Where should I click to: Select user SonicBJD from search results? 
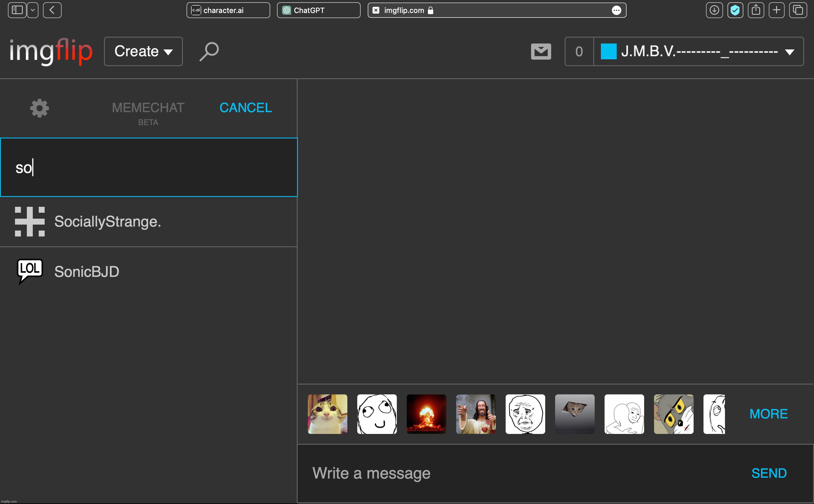tap(87, 272)
